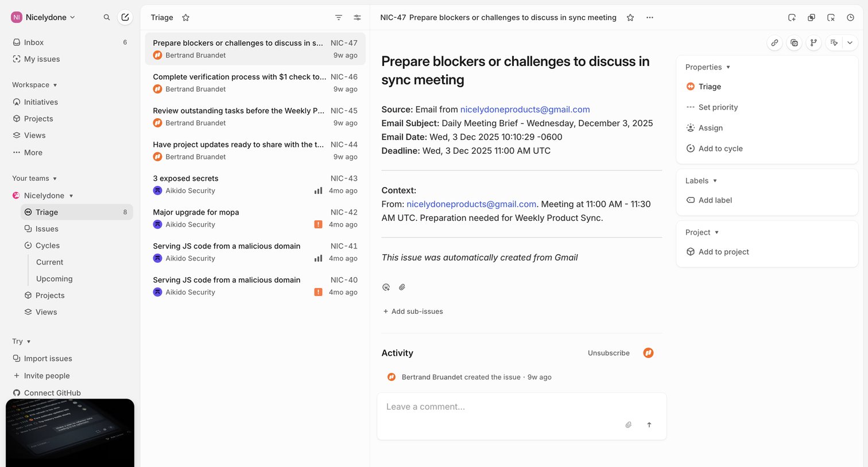Collapse the Labels panel
The width and height of the screenshot is (868, 467).
[701, 181]
